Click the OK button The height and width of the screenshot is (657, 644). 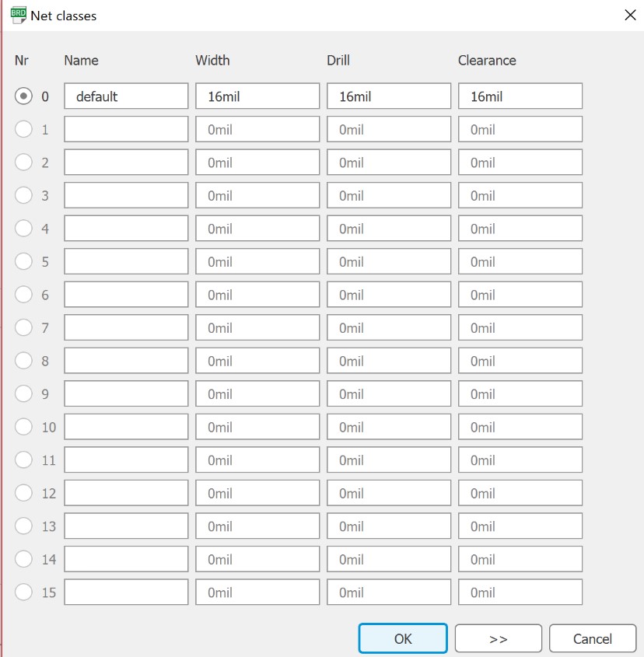tap(403, 638)
